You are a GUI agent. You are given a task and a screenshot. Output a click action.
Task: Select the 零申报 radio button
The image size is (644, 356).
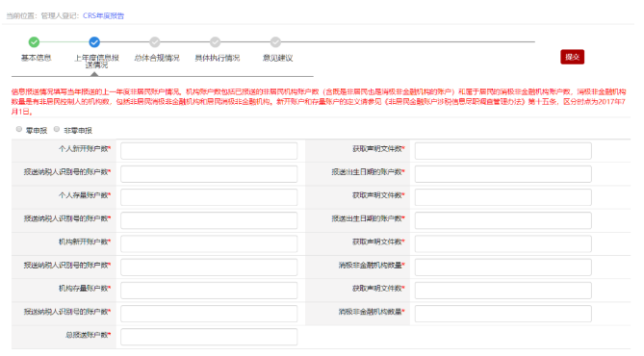19,129
